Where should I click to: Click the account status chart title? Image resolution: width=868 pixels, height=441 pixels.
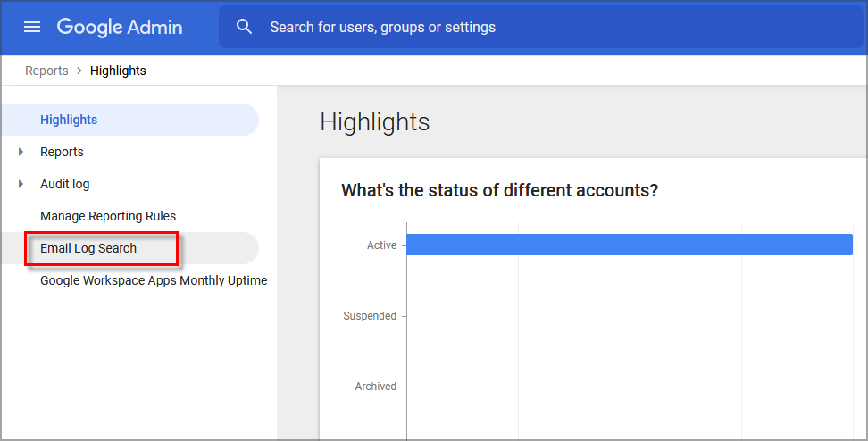point(499,190)
